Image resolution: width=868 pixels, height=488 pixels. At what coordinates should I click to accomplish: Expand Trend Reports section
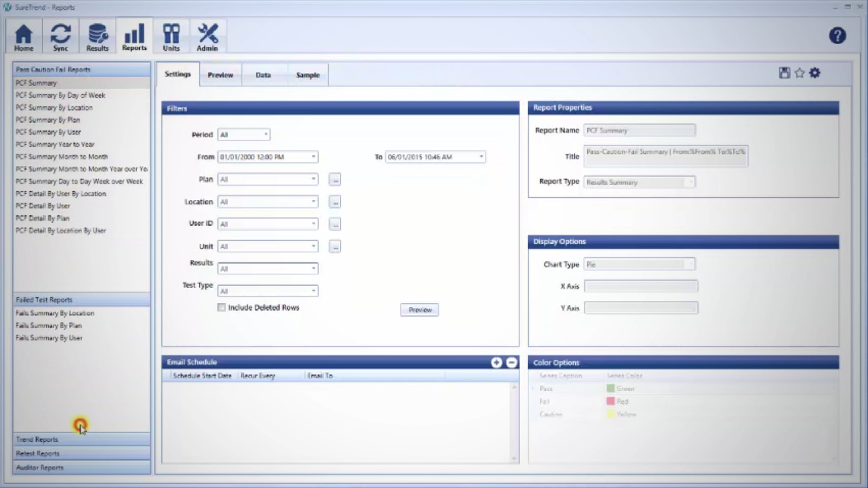82,440
